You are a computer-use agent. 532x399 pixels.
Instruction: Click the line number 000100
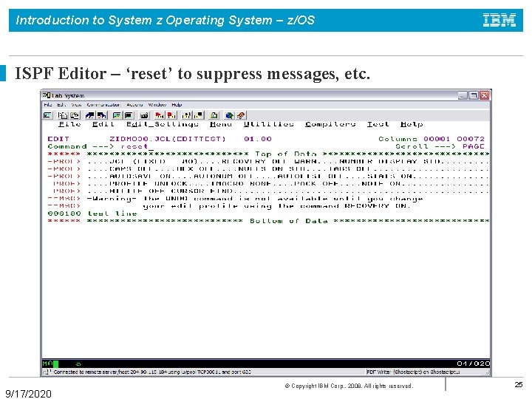pos(64,214)
